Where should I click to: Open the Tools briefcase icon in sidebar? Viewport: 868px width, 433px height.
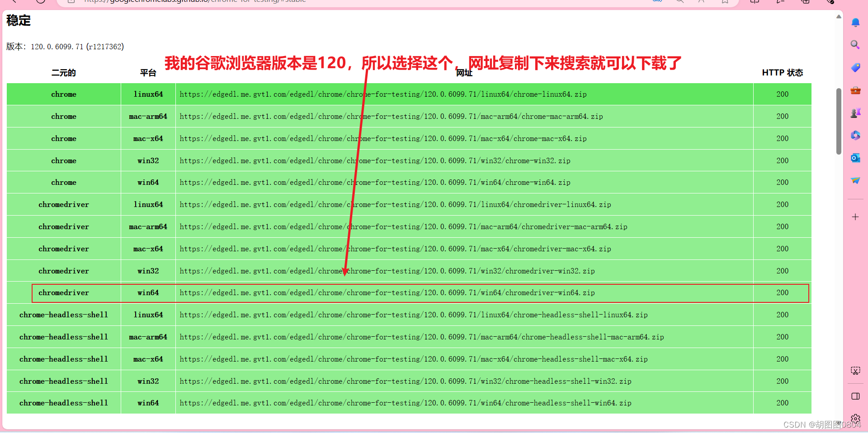click(855, 90)
